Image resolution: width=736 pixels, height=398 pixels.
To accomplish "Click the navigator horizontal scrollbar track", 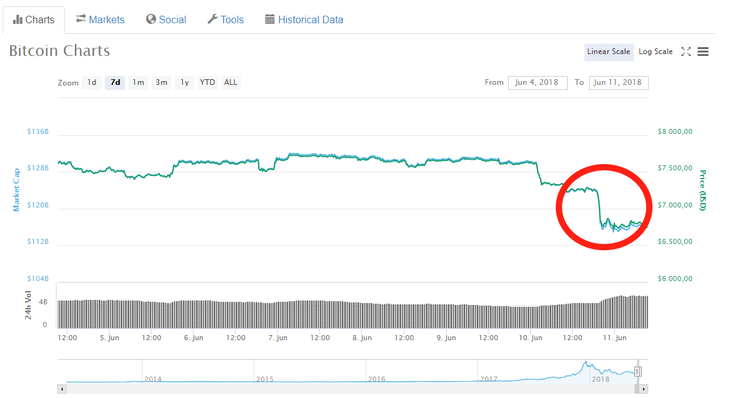I will coord(350,389).
